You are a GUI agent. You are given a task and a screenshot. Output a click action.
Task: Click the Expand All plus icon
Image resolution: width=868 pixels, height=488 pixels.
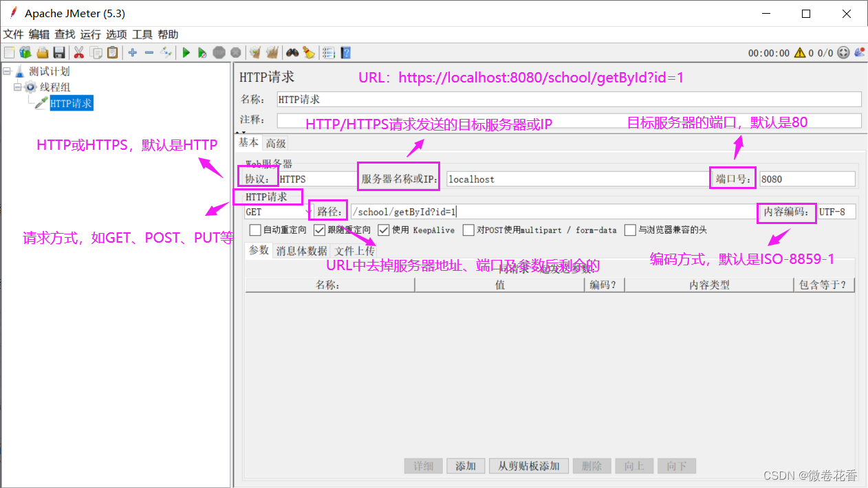133,52
